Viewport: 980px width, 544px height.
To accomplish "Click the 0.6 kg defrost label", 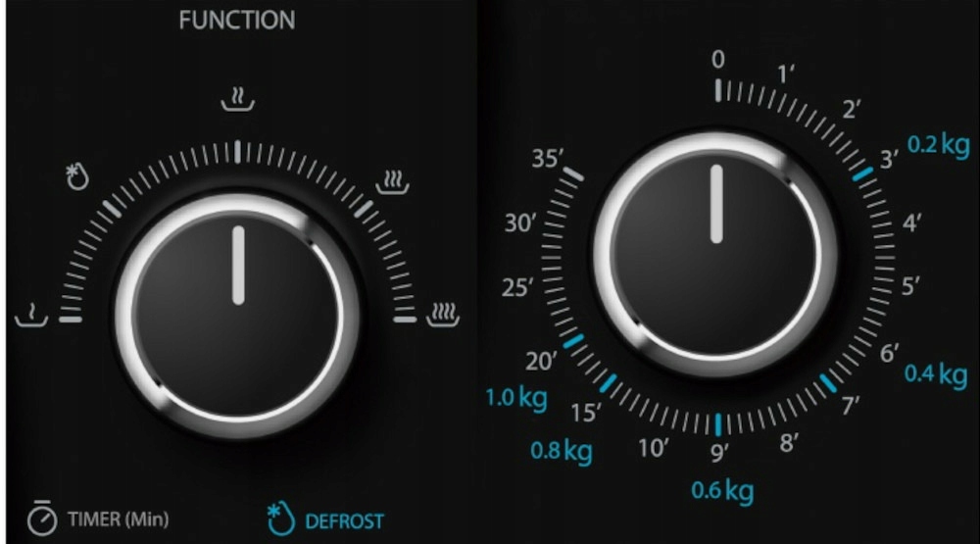I will click(x=722, y=491).
